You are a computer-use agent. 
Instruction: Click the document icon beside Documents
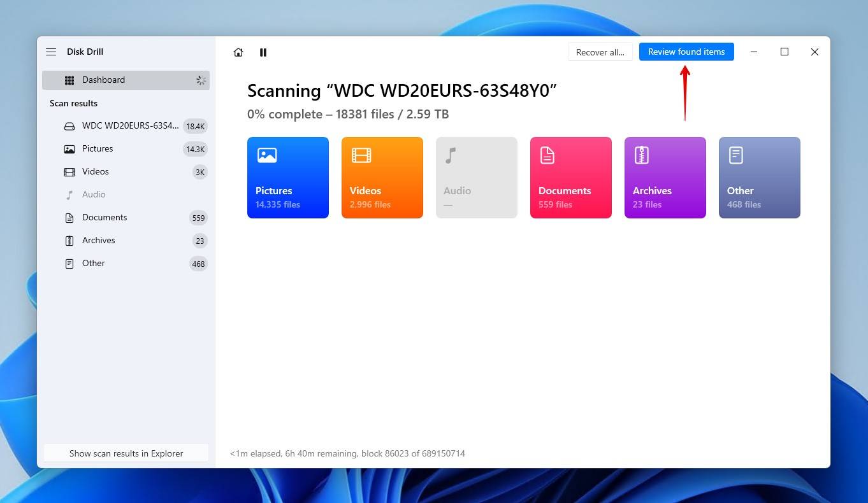(69, 218)
